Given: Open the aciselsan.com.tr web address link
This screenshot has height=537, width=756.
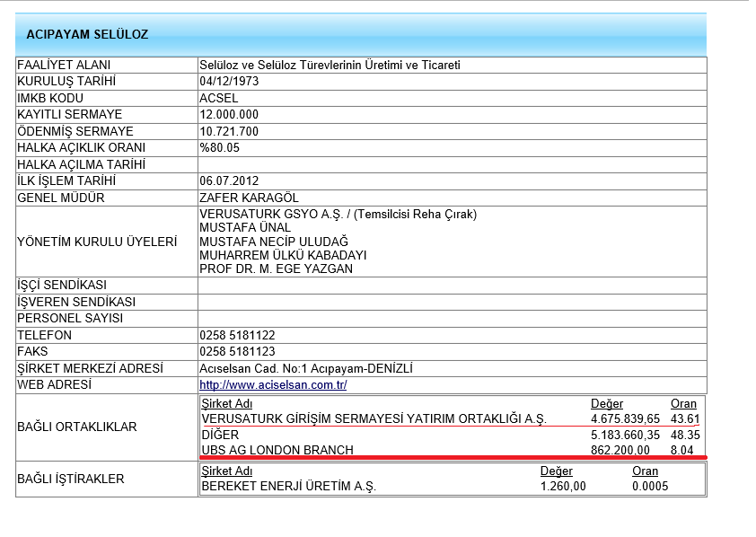Looking at the screenshot, I should click(x=273, y=384).
